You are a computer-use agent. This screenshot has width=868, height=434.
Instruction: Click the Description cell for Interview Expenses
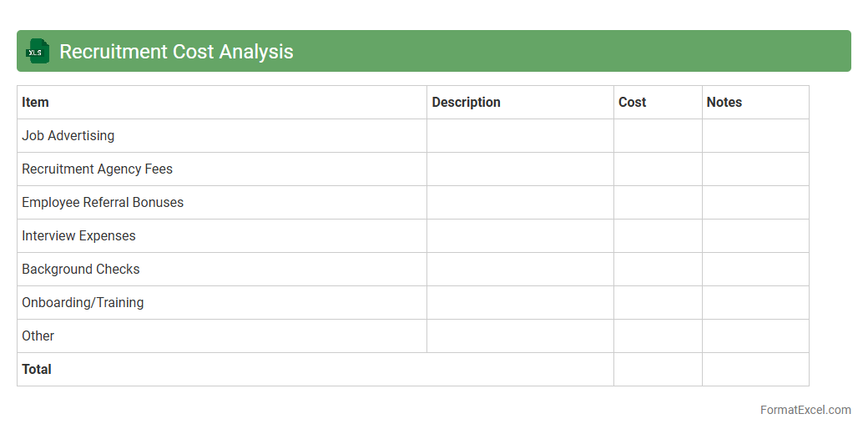coord(520,235)
